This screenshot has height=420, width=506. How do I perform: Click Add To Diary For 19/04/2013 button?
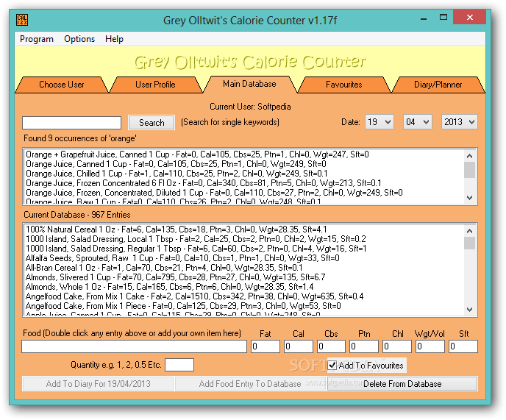(x=98, y=383)
